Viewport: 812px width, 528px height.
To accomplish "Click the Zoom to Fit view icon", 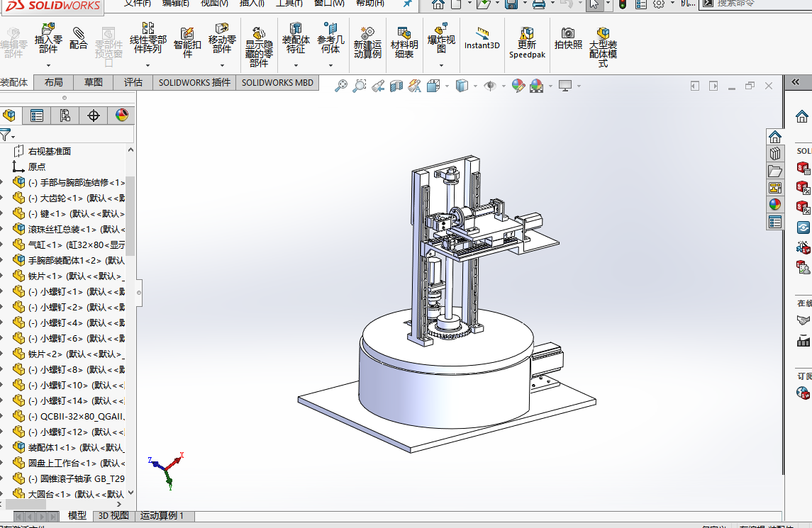I will coord(340,86).
